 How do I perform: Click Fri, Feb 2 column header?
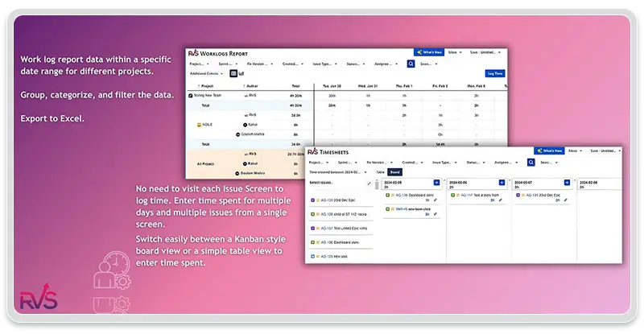440,86
